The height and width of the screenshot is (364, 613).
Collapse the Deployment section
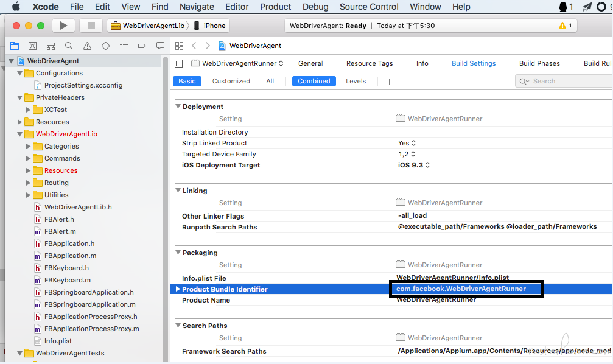178,107
